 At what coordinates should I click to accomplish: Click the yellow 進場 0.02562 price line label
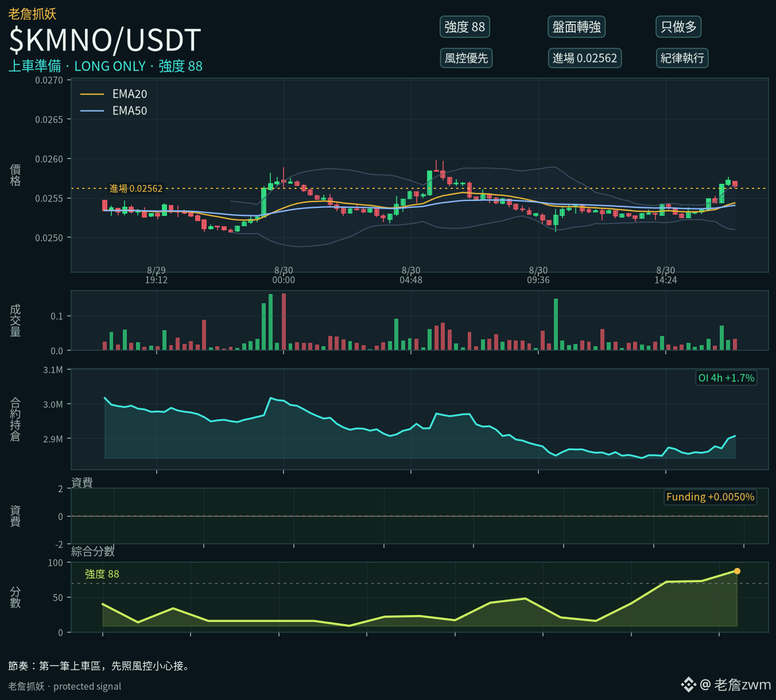click(136, 188)
